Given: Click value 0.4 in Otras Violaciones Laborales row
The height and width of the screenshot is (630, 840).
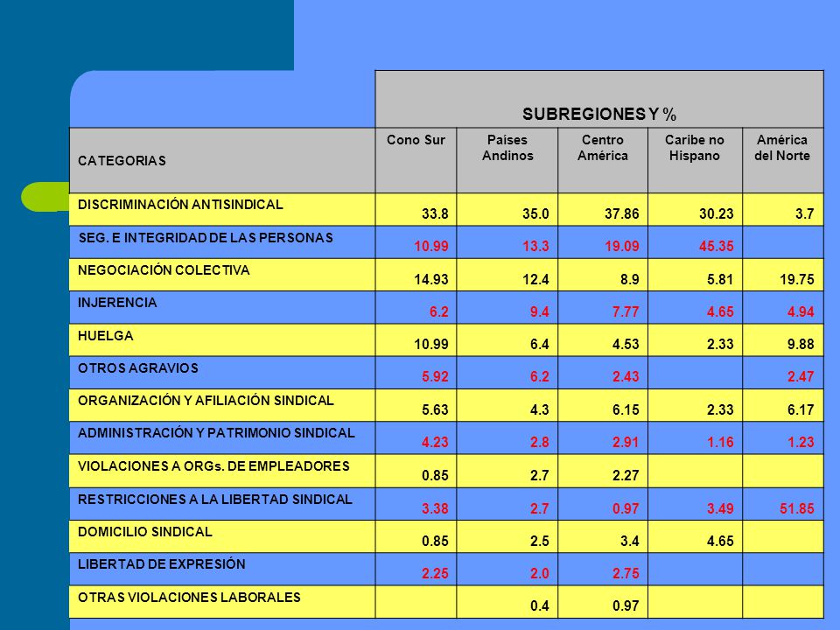Looking at the screenshot, I should tap(540, 606).
